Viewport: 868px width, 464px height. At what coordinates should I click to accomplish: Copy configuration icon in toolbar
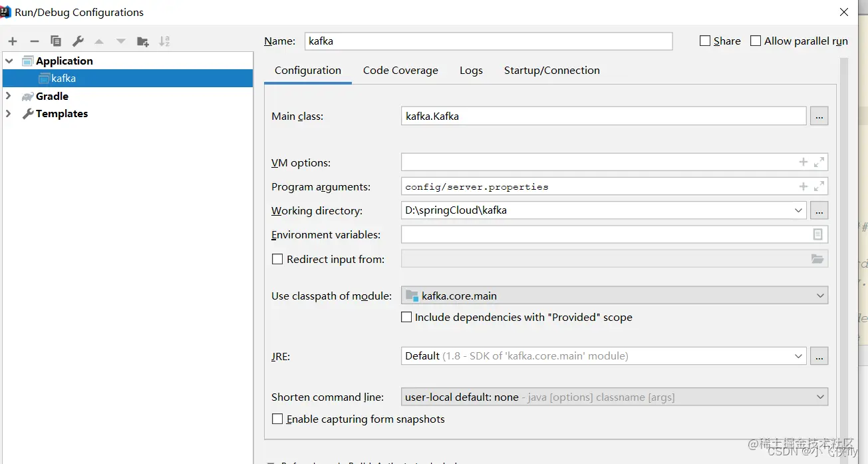tap(56, 41)
